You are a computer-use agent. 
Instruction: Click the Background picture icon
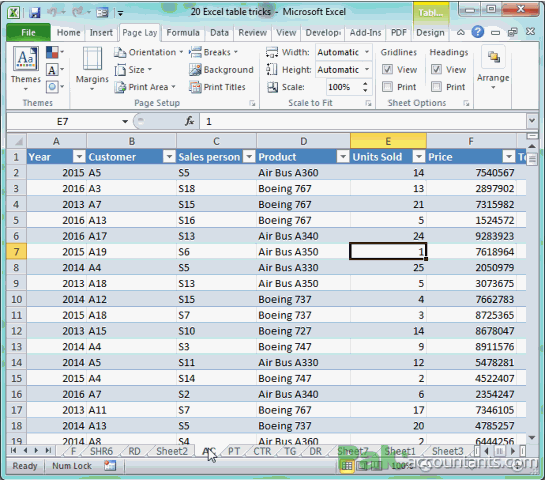pyautogui.click(x=195, y=70)
